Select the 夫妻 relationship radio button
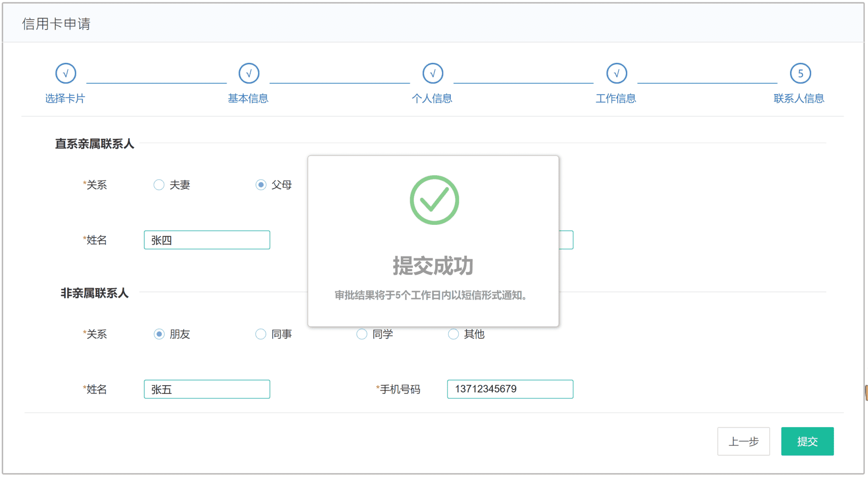 coord(159,185)
